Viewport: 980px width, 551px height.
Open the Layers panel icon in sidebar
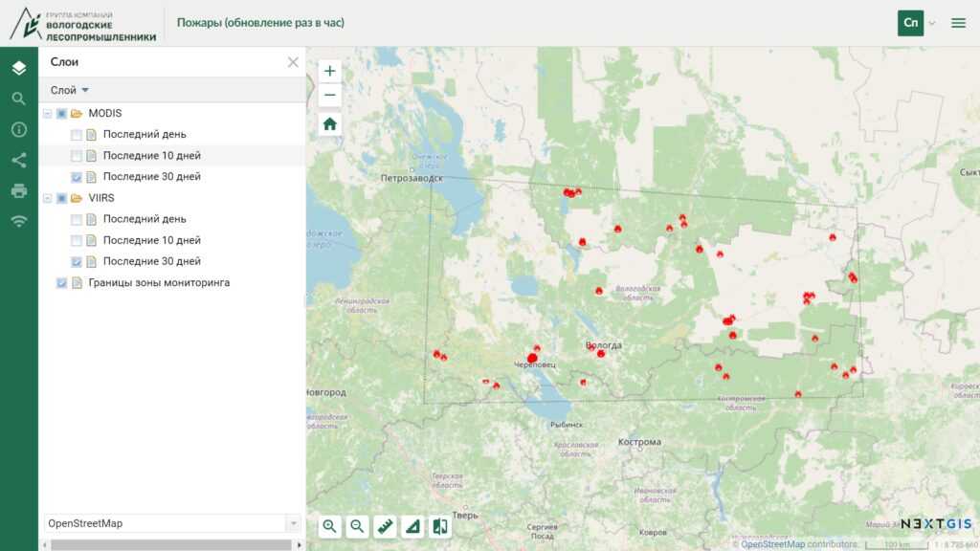click(x=18, y=68)
